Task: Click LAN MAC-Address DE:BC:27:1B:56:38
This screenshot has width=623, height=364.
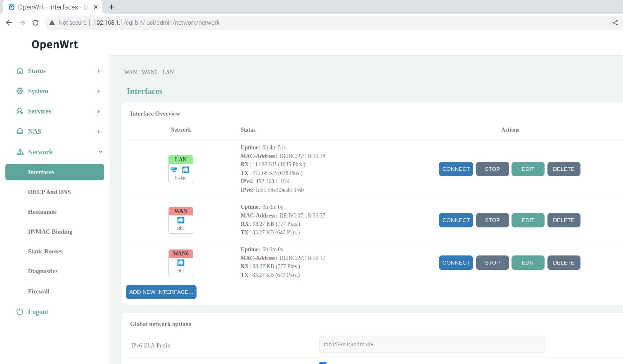Action: point(302,156)
